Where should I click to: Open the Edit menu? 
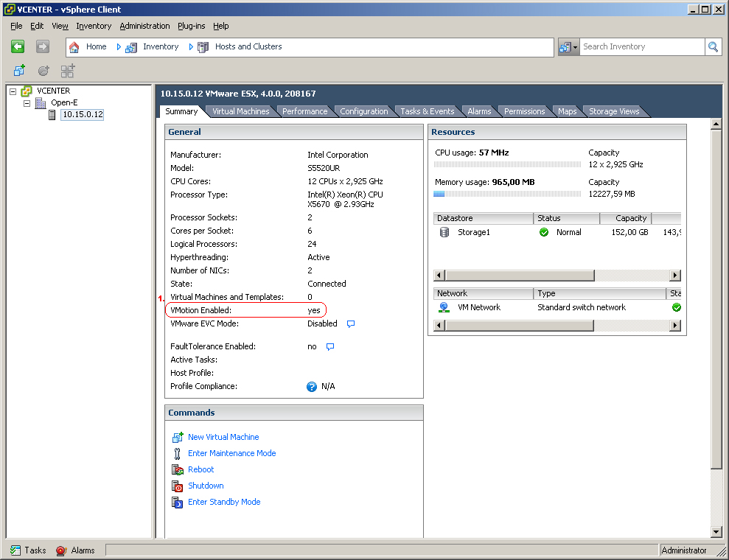click(x=37, y=26)
